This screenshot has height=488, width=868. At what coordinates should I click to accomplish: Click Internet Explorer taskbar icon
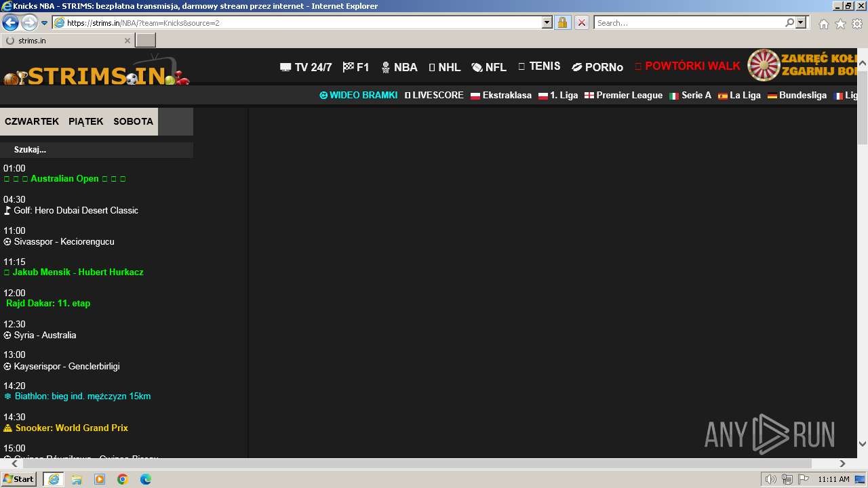[x=53, y=479]
